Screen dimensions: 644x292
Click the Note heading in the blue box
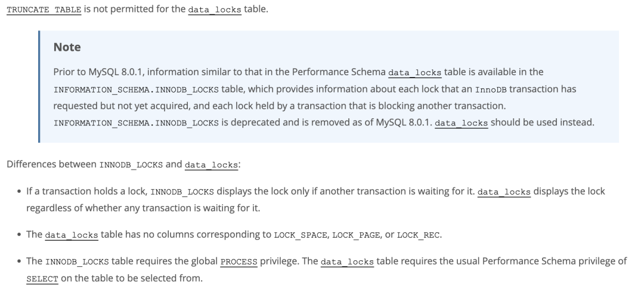point(67,47)
